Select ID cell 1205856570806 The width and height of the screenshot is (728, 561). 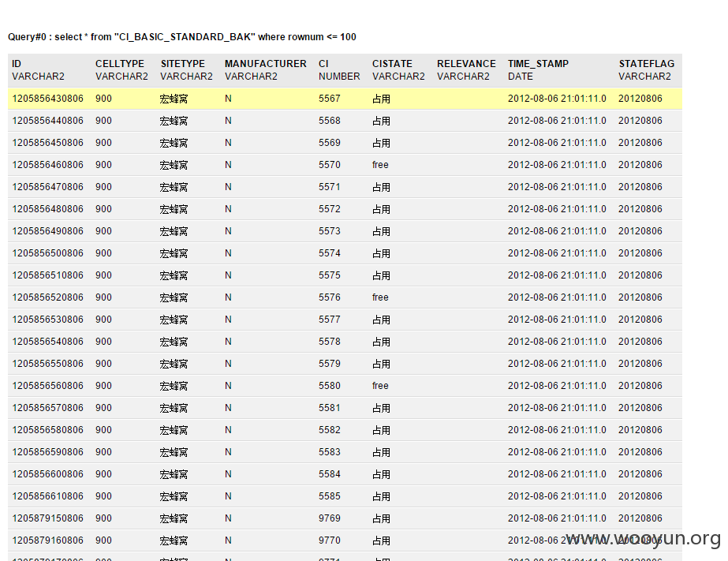(48, 408)
